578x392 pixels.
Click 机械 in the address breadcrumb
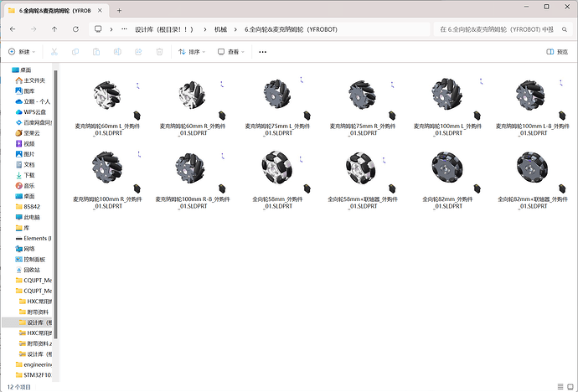click(220, 29)
